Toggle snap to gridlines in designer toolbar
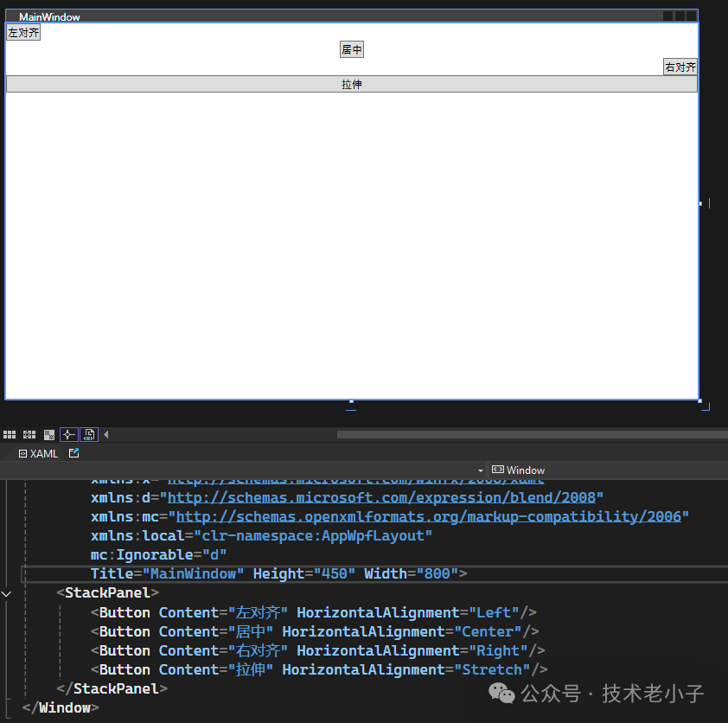This screenshot has width=728, height=723. click(29, 434)
